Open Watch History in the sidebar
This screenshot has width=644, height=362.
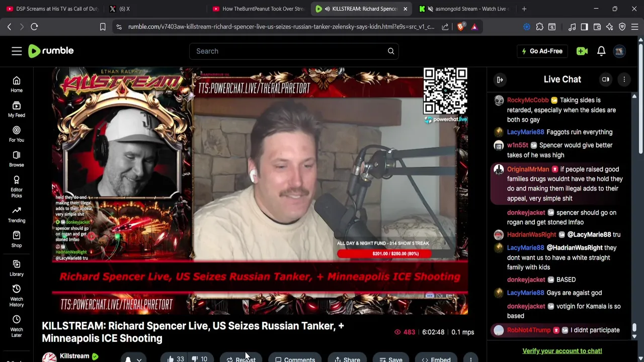pyautogui.click(x=17, y=296)
